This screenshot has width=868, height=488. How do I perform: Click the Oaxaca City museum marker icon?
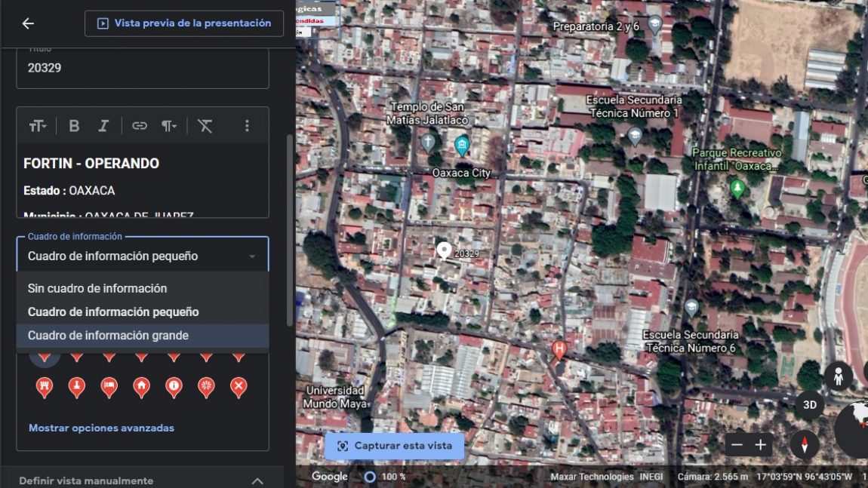(x=462, y=146)
